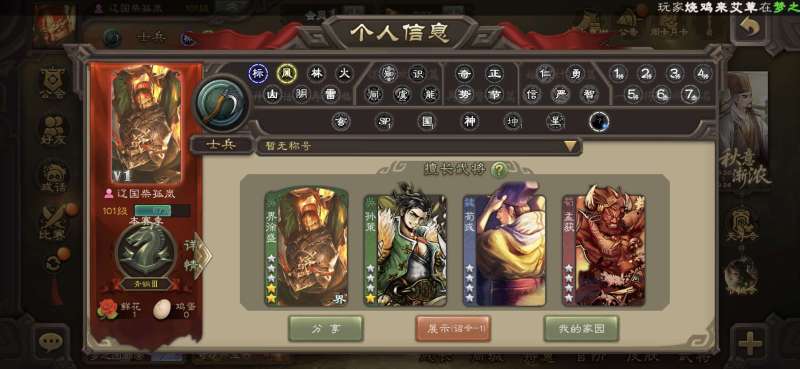Open the chat speech bubble icon
Image resolution: width=800 pixels, height=369 pixels.
(x=51, y=342)
